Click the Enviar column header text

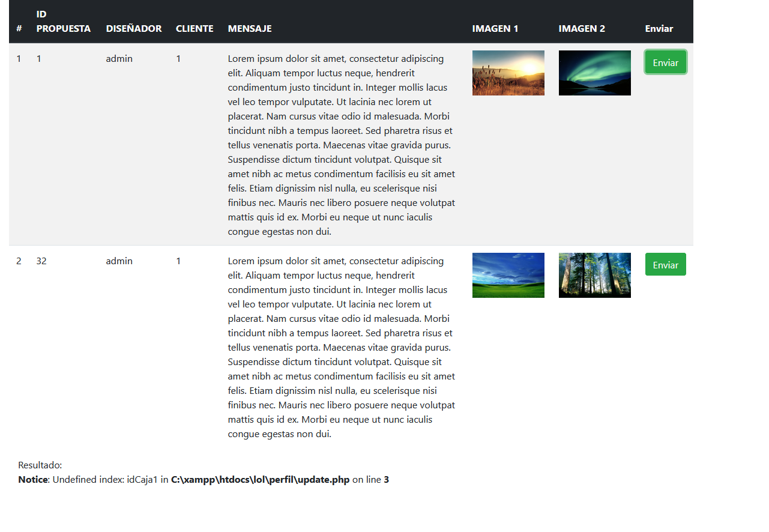659,29
